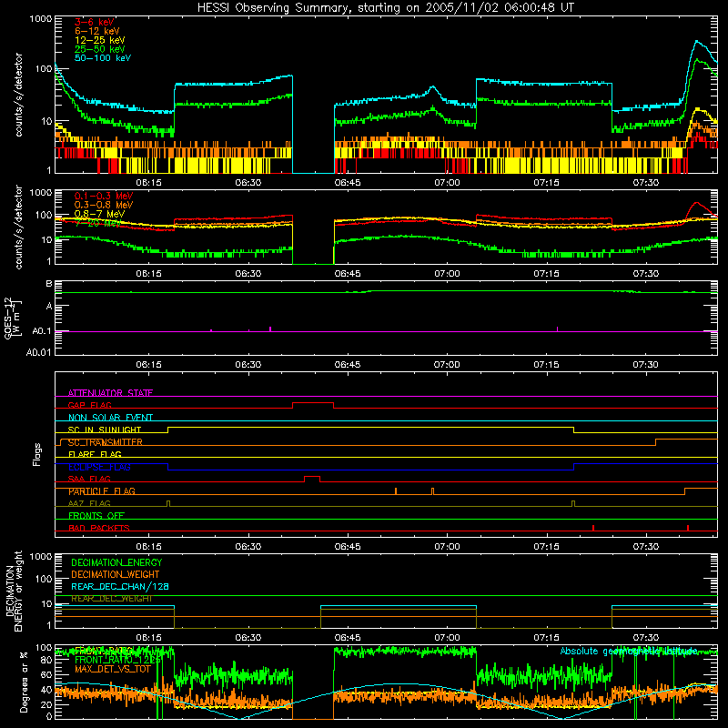Select the SAA_FLAG label
Viewport: 728px width, 728px height.
pyautogui.click(x=89, y=479)
